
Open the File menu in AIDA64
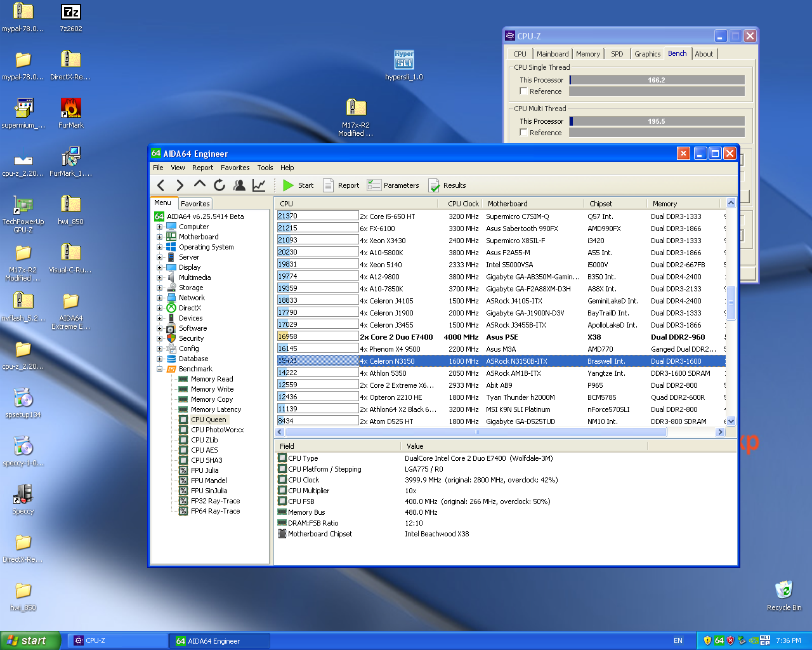[x=158, y=168]
